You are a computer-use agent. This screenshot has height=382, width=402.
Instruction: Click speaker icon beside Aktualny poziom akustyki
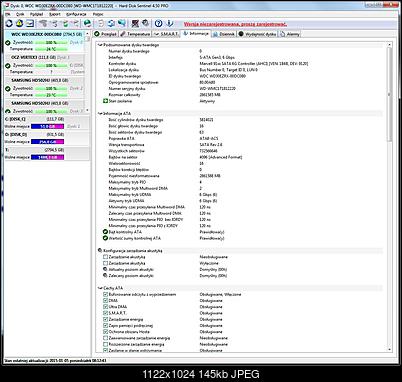pyautogui.click(x=105, y=269)
